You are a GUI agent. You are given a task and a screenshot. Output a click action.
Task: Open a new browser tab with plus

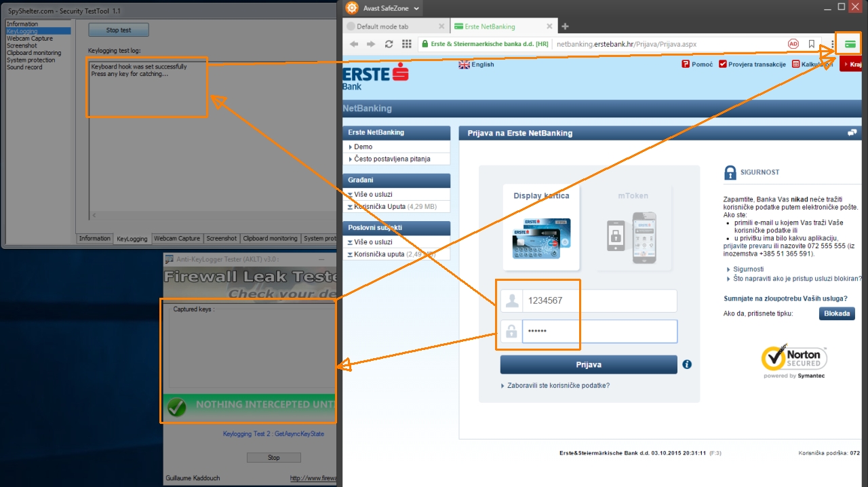pyautogui.click(x=565, y=26)
